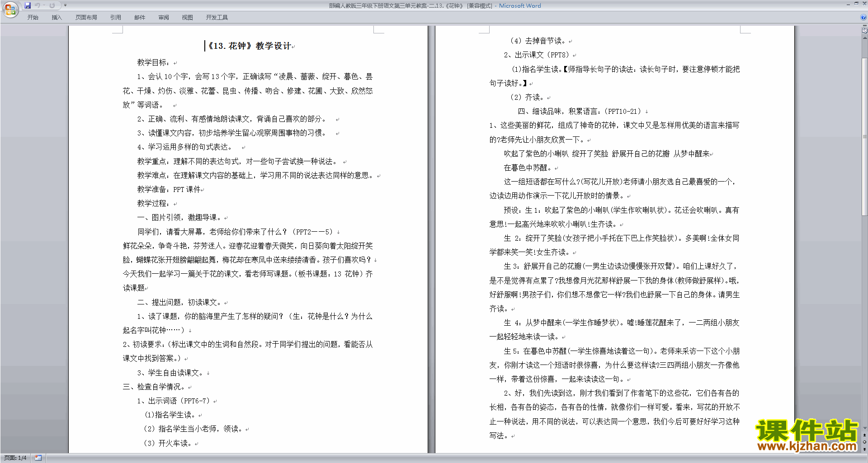Click the 页面: 1/4 page indicator

pos(15,458)
